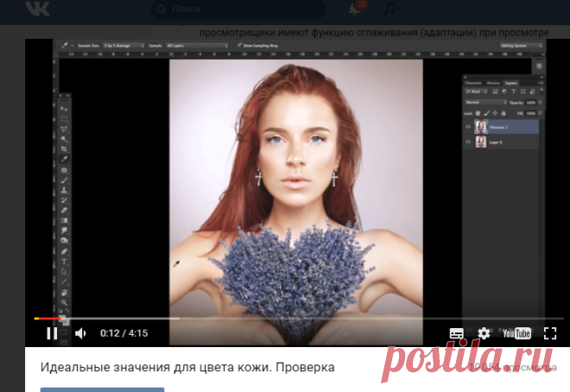Mute the video volume

tap(80, 333)
